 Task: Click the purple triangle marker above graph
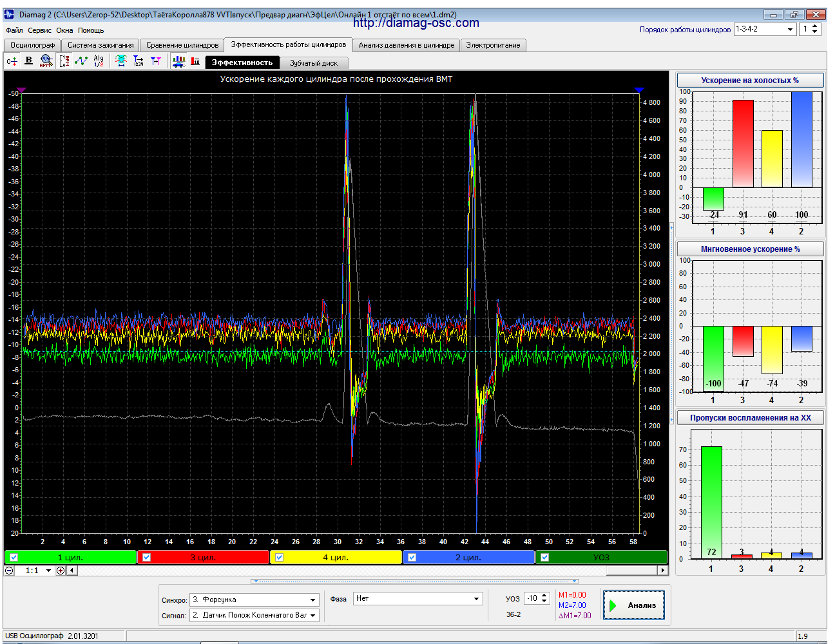click(x=21, y=90)
